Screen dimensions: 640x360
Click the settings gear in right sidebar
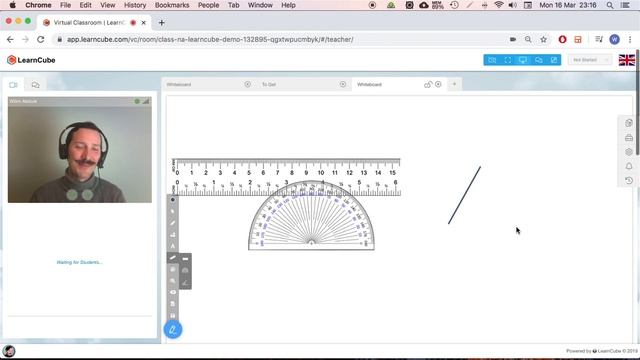click(629, 152)
